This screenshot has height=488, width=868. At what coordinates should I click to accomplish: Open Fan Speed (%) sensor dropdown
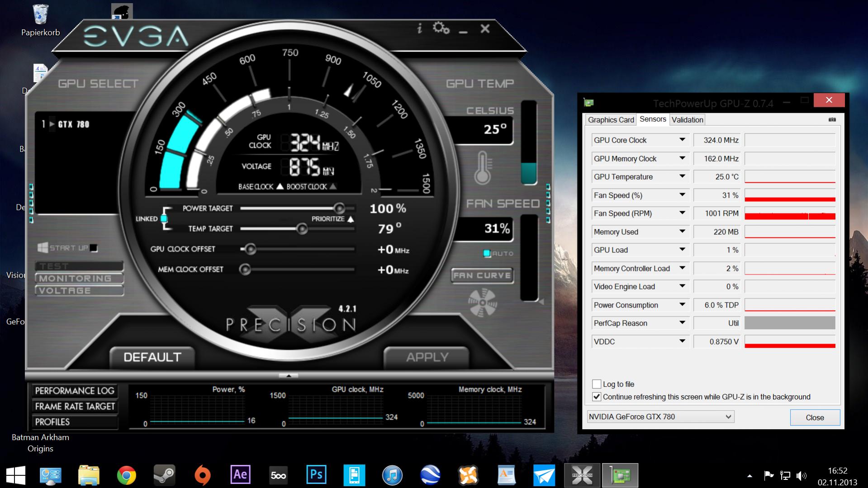click(x=682, y=195)
